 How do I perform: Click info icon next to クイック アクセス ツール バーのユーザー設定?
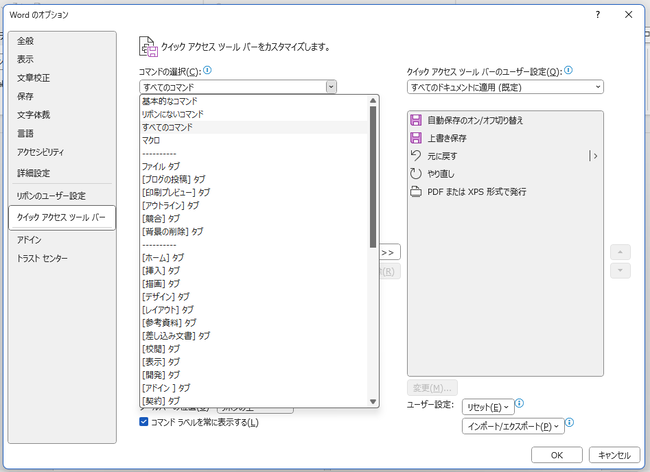(x=568, y=70)
